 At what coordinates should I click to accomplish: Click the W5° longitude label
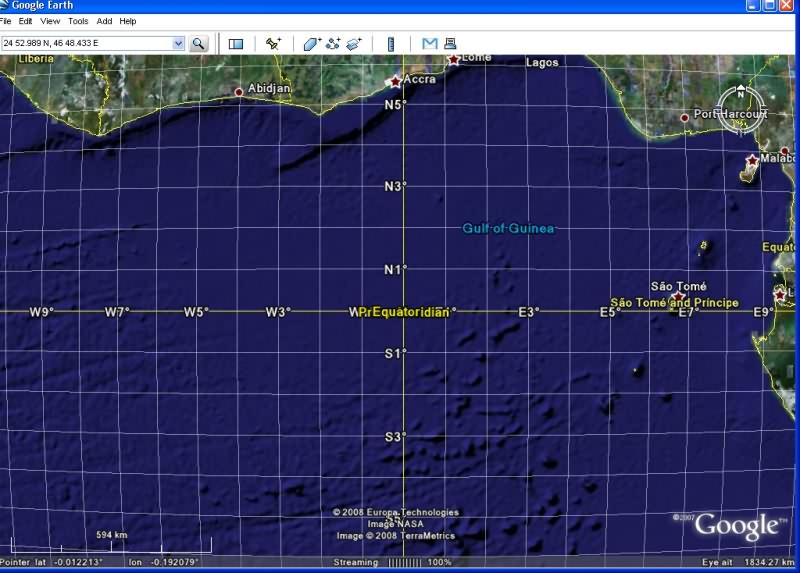click(x=196, y=312)
